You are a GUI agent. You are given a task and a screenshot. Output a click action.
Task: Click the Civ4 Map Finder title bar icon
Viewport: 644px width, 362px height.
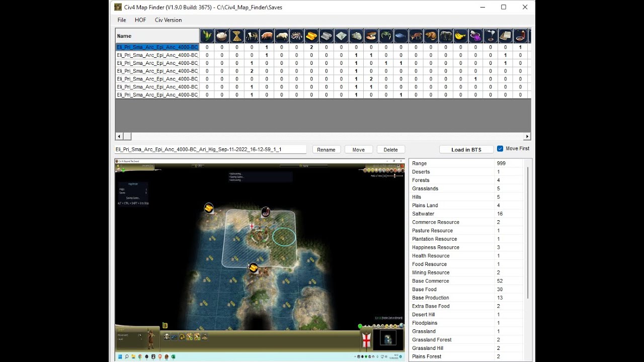coord(118,7)
